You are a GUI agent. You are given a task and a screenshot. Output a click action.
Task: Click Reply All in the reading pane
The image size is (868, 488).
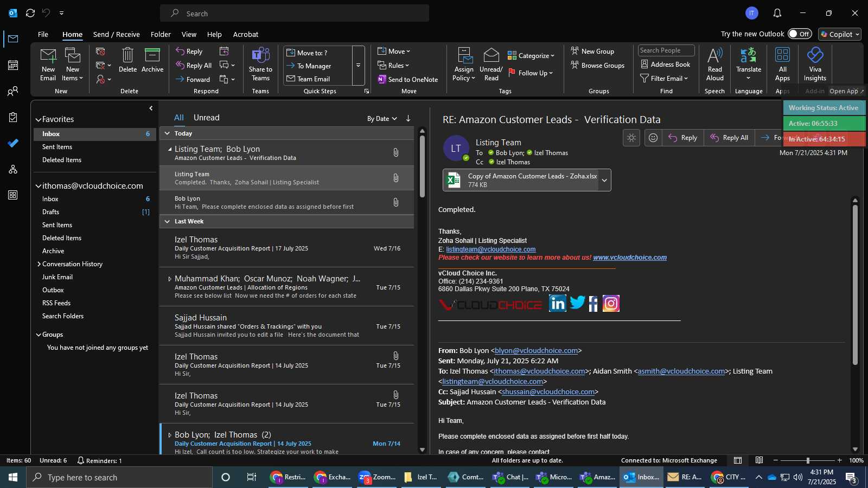point(729,138)
